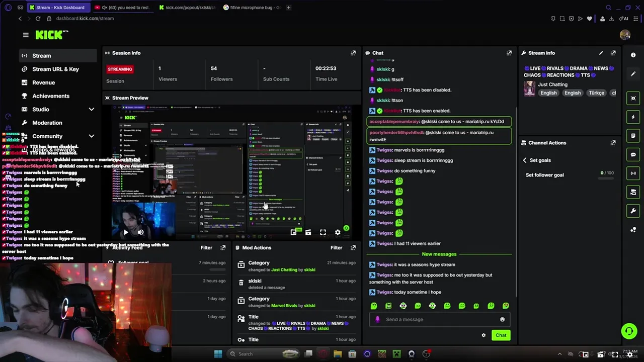Open a new browser tab
This screenshot has height=362, width=644.
click(x=288, y=8)
